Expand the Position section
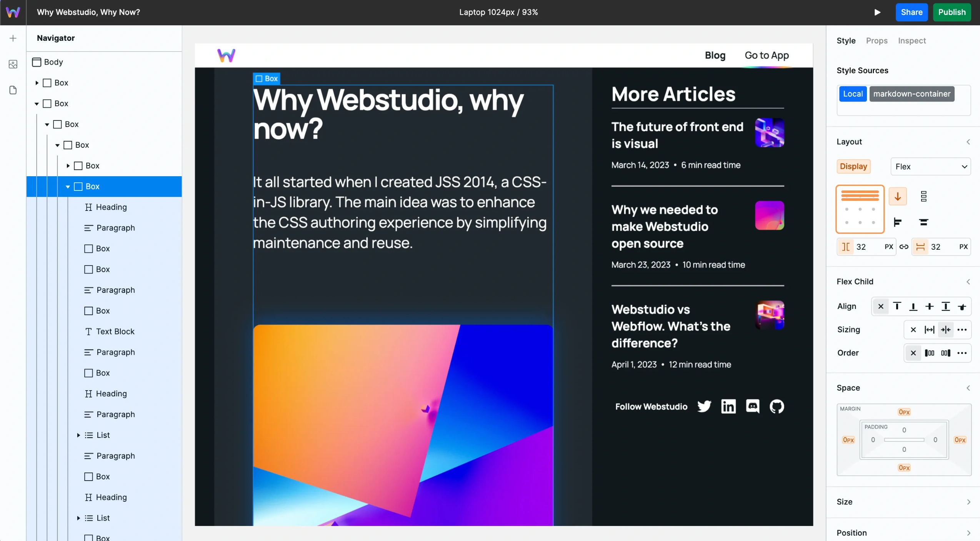The image size is (980, 541). pos(968,533)
